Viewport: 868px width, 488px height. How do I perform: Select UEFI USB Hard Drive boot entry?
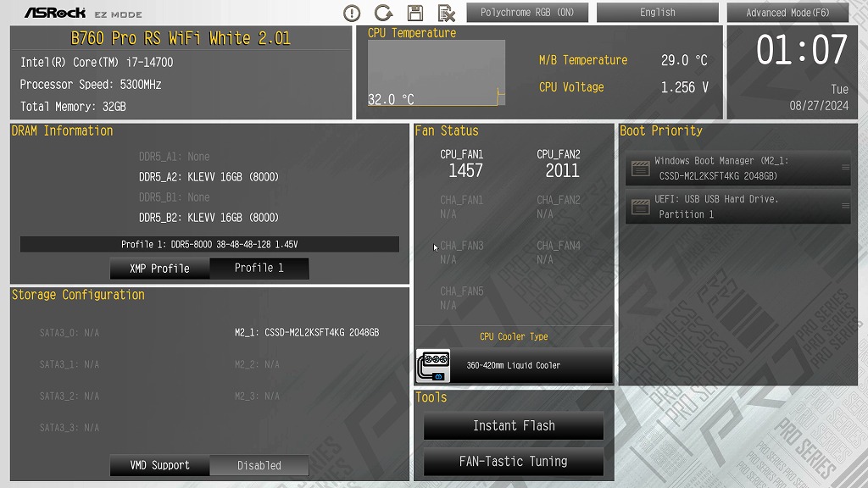tap(738, 207)
